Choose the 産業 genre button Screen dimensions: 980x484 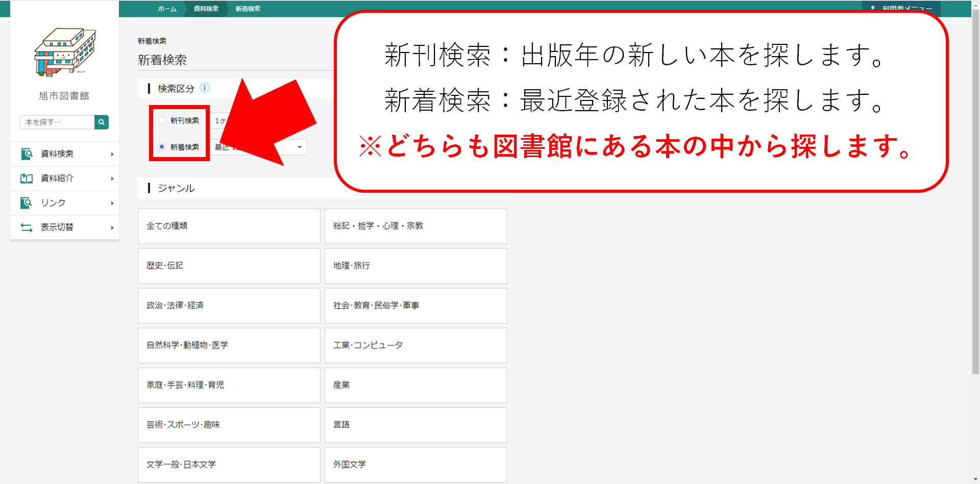pyautogui.click(x=416, y=385)
